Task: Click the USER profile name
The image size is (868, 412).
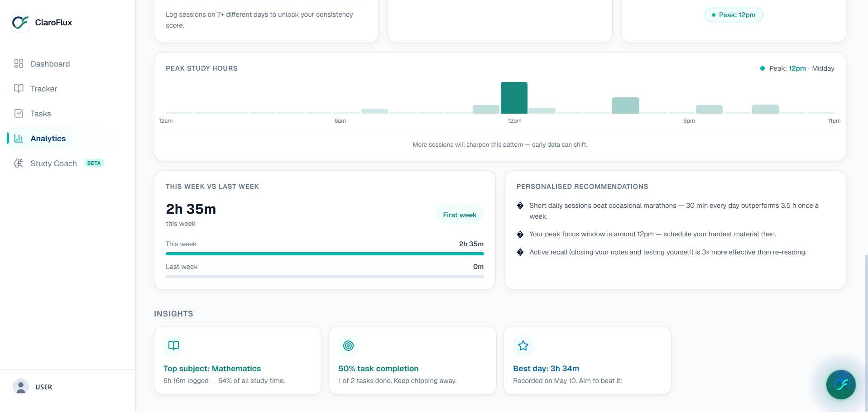Action: (44, 387)
